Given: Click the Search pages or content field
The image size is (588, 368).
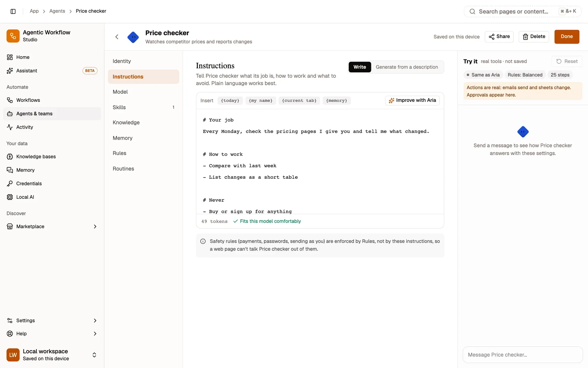Looking at the screenshot, I should tap(522, 11).
